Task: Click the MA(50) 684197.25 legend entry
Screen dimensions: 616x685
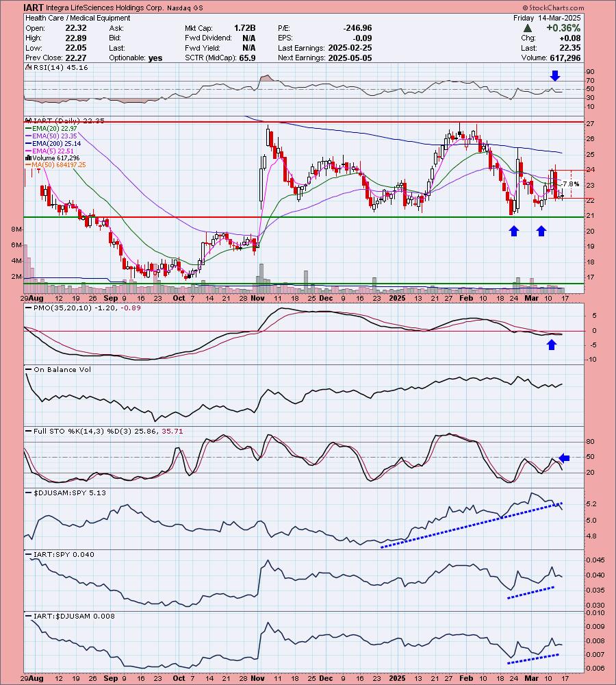Action: (x=55, y=164)
